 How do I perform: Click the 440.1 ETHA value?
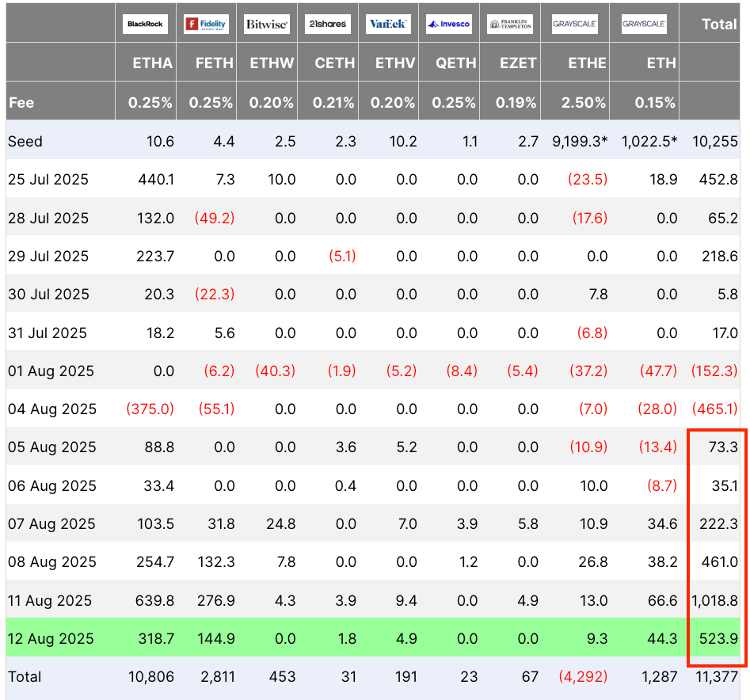click(x=156, y=179)
